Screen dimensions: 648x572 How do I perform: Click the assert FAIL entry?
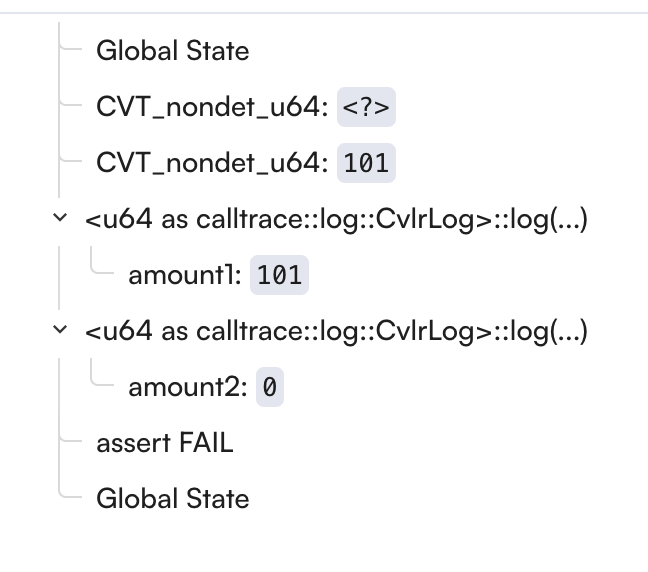(x=164, y=442)
